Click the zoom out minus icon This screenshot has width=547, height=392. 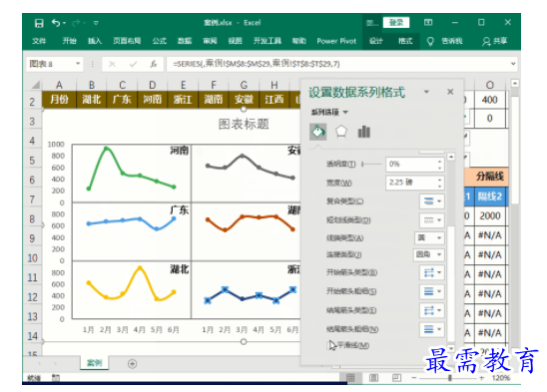pos(413,378)
